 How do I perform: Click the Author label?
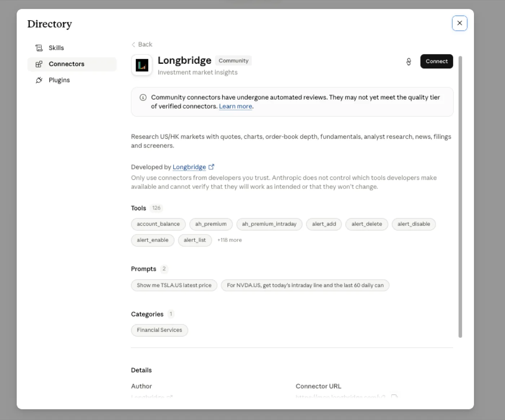point(141,386)
